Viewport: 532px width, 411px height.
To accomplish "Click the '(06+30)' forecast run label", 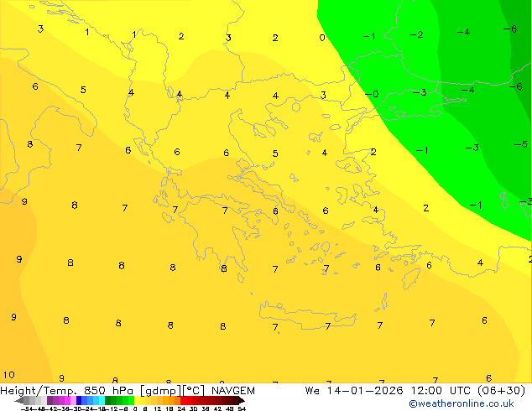I will [501, 391].
